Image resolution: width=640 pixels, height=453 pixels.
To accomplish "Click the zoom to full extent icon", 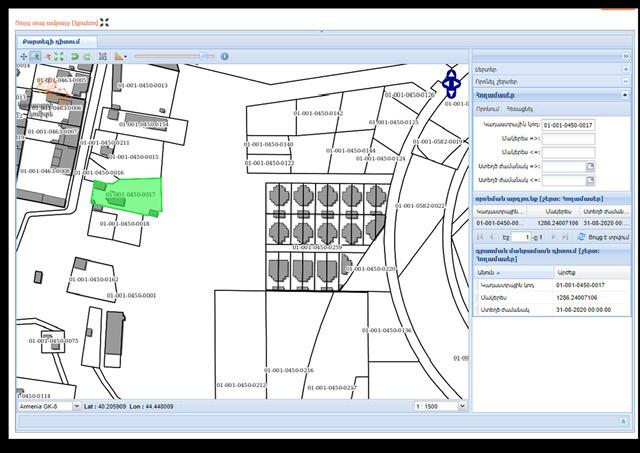I will pos(60,57).
